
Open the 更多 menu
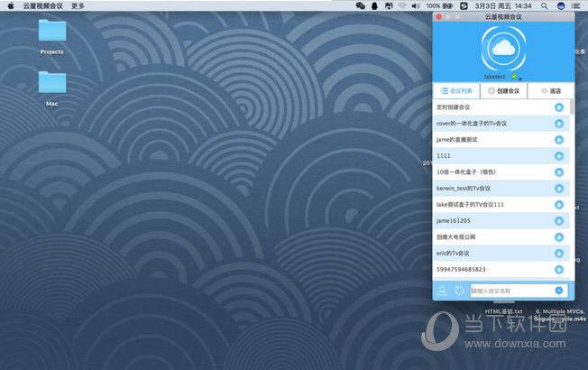point(78,5)
